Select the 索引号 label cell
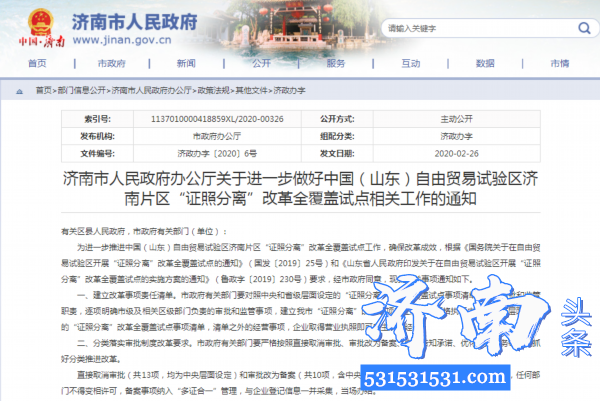Image resolution: width=600 pixels, height=401 pixels. tap(98, 119)
